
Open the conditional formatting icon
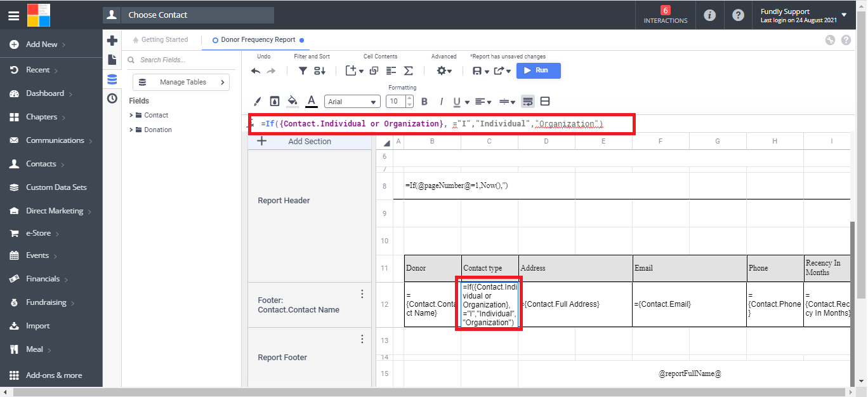pyautogui.click(x=275, y=102)
